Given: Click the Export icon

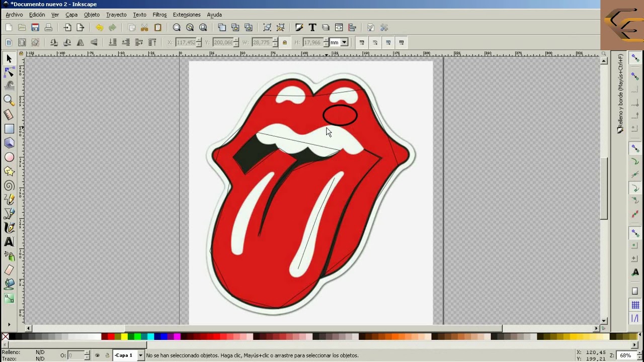Looking at the screenshot, I should (x=80, y=28).
